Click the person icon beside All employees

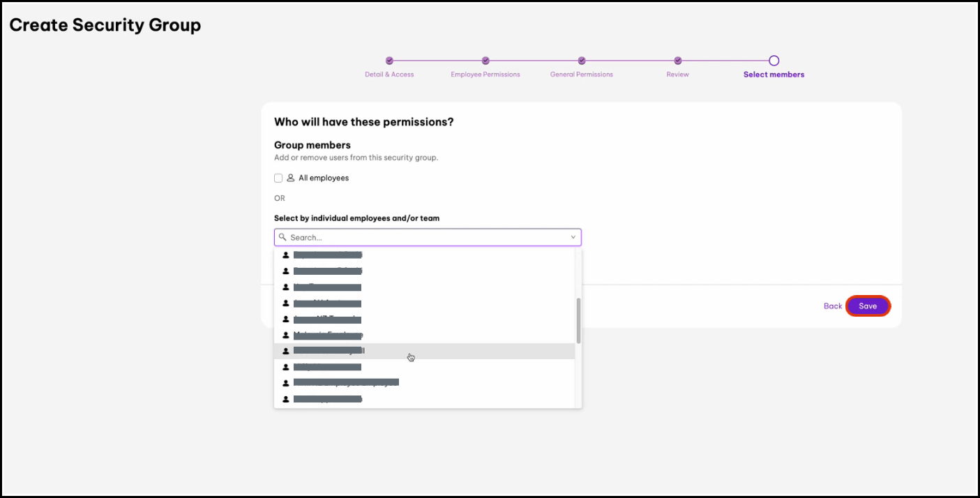tap(291, 178)
